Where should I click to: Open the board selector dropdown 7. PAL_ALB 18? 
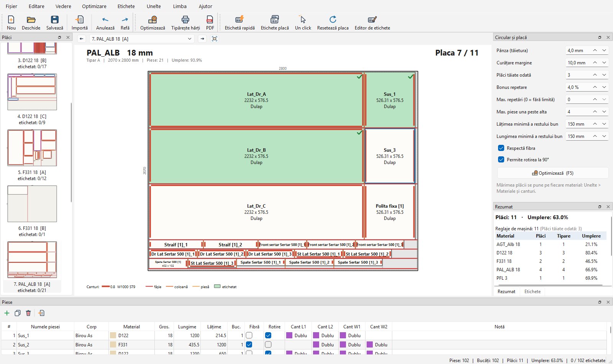142,39
